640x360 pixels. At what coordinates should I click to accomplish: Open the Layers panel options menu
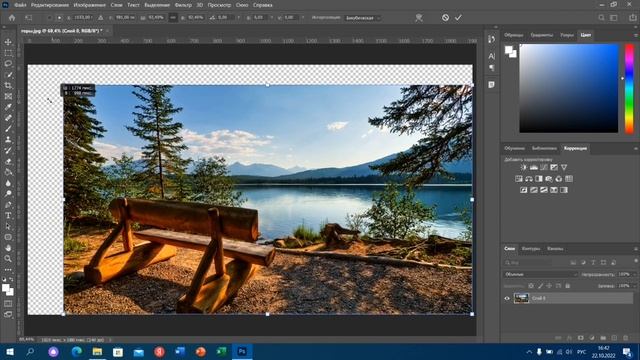636,249
